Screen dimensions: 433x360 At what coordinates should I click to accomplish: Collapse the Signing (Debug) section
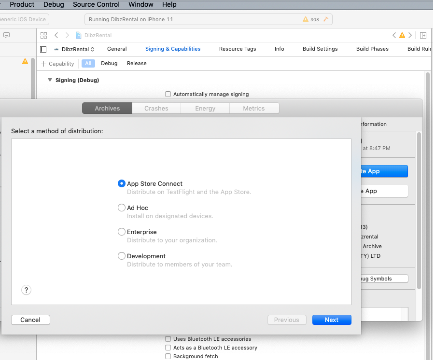(50, 80)
